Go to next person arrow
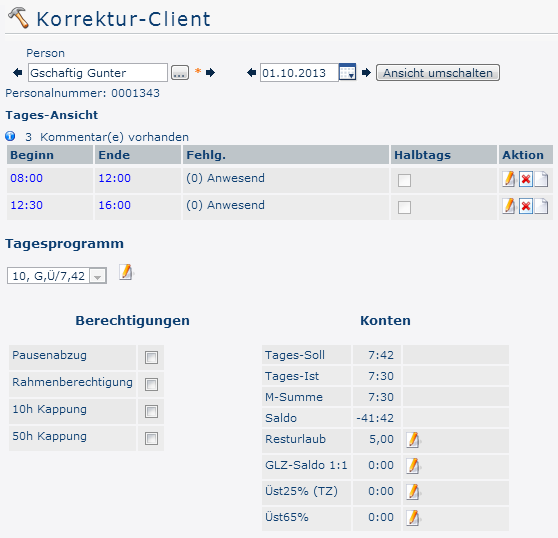558x538 pixels. click(210, 73)
